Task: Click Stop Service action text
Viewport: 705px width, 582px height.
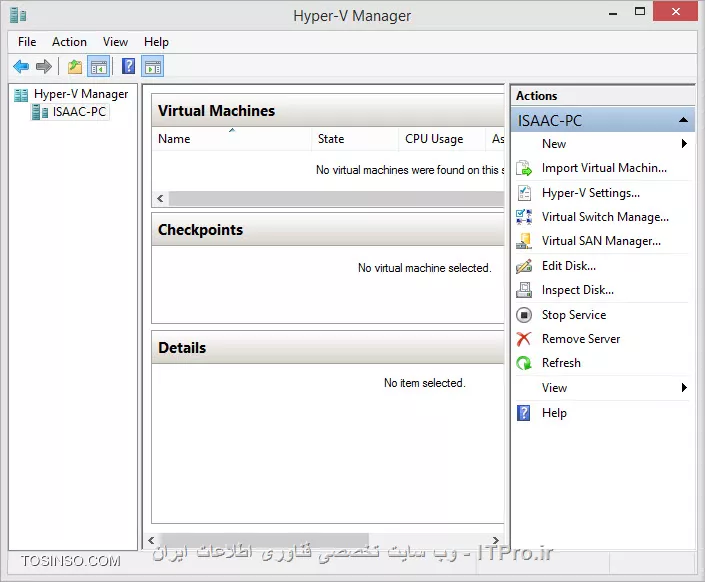Action: pyautogui.click(x=574, y=315)
